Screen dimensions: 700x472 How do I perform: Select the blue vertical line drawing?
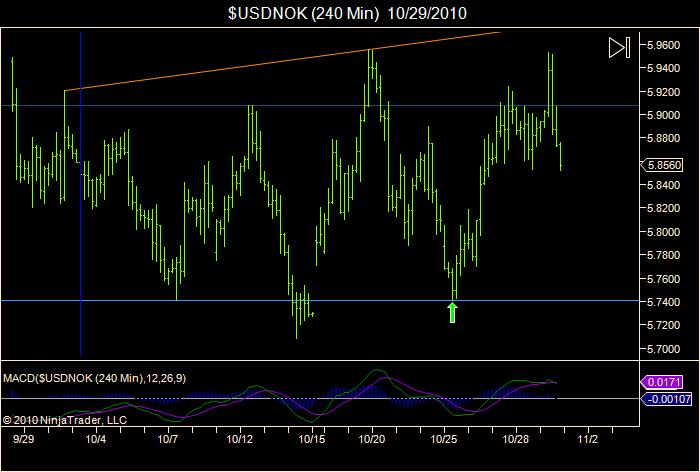pyautogui.click(x=81, y=193)
